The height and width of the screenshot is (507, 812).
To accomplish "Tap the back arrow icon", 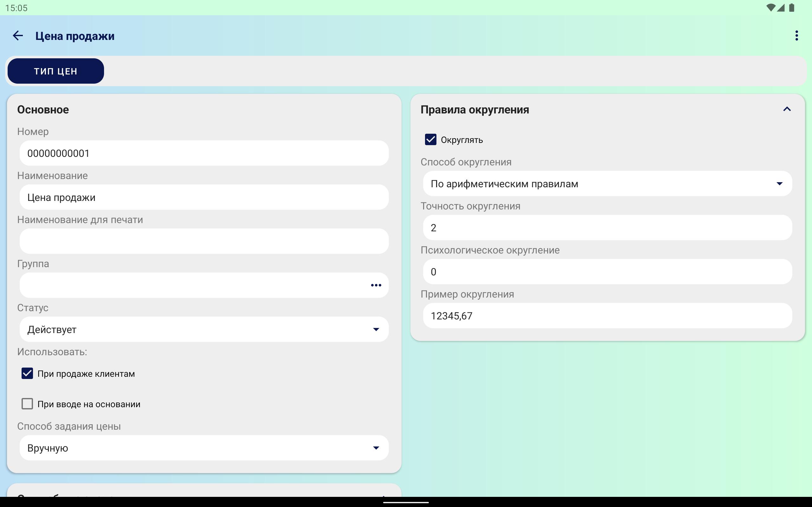I will [x=18, y=35].
